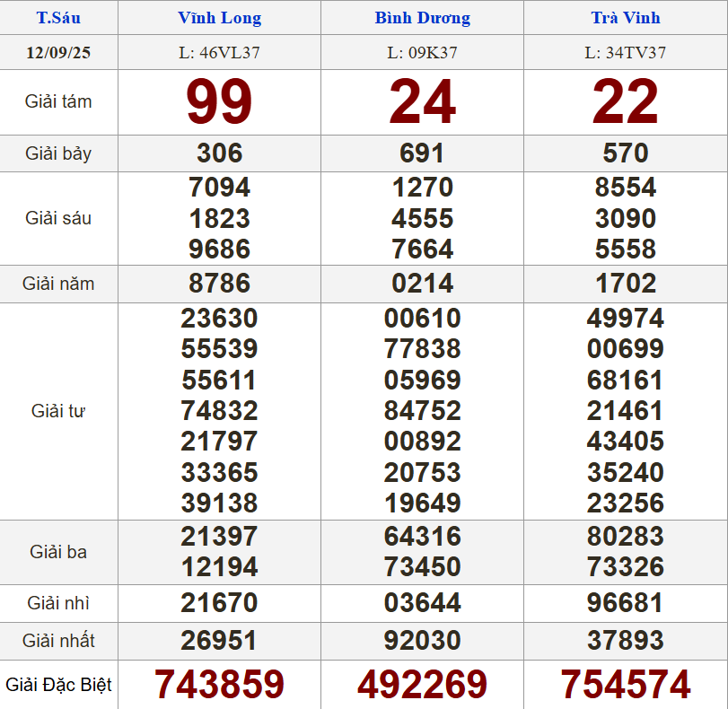The height and width of the screenshot is (709, 728).
Task: Click the T.Sáu day header link
Action: point(58,18)
